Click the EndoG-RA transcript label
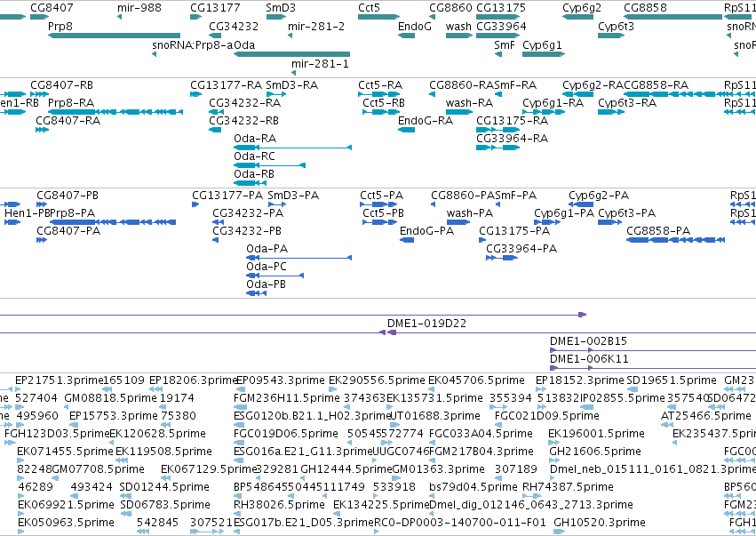Image resolution: width=756 pixels, height=536 pixels. (426, 120)
